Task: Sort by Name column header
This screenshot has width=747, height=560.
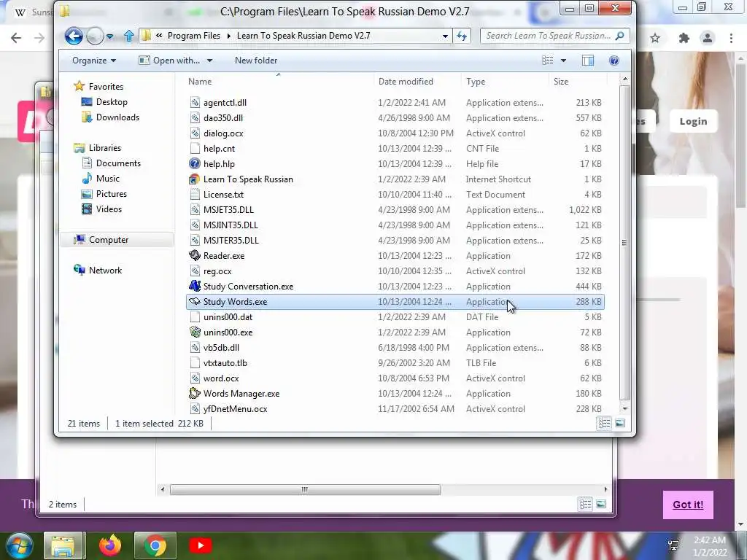Action: pos(279,82)
